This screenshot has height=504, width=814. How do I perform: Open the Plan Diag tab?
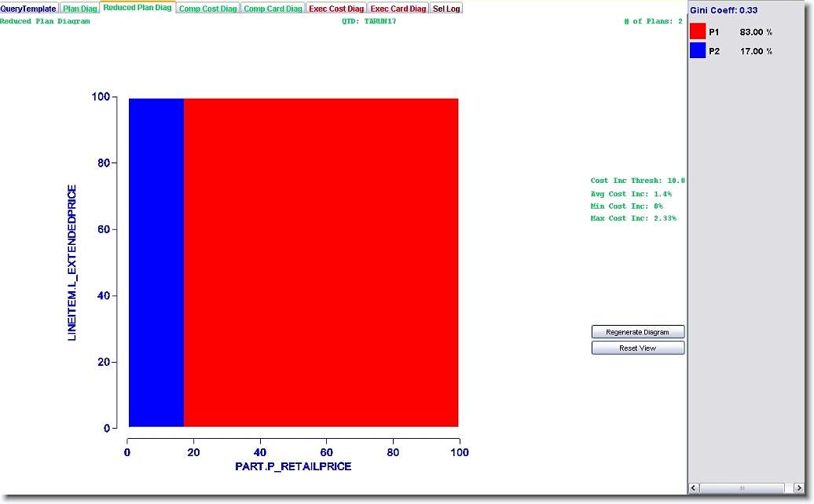[x=79, y=9]
